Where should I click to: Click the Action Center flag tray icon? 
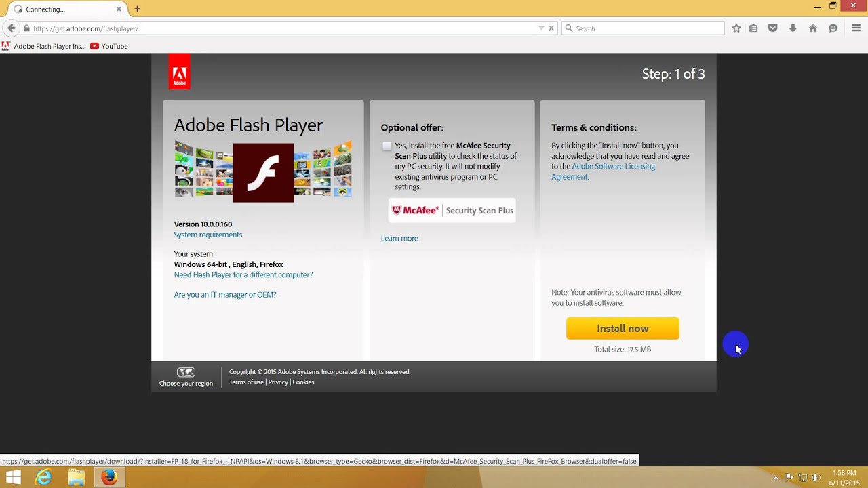click(790, 477)
